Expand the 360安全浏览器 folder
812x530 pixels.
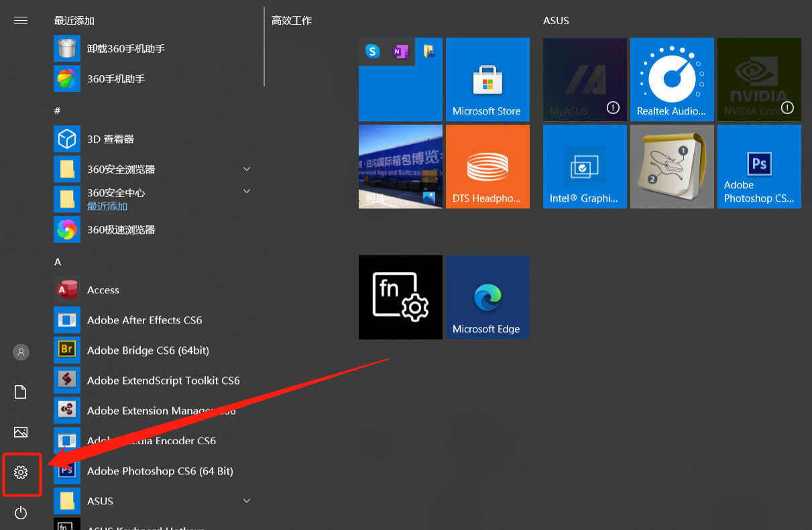click(x=246, y=169)
